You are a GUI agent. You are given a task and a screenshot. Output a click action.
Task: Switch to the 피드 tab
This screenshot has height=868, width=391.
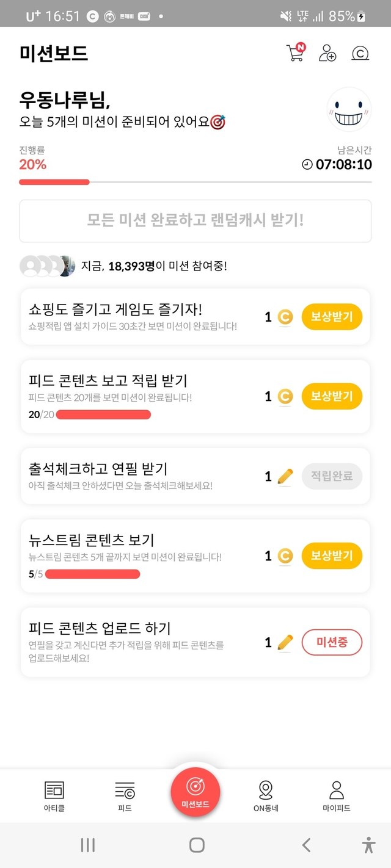coord(125,795)
